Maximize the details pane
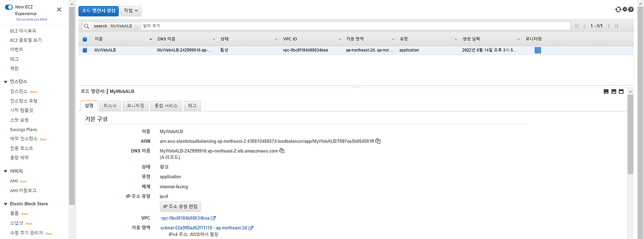The image size is (644, 239). tap(621, 91)
